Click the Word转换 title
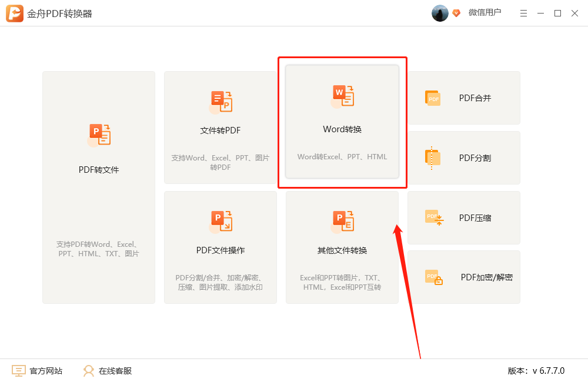Image resolution: width=588 pixels, height=382 pixels. tap(342, 129)
